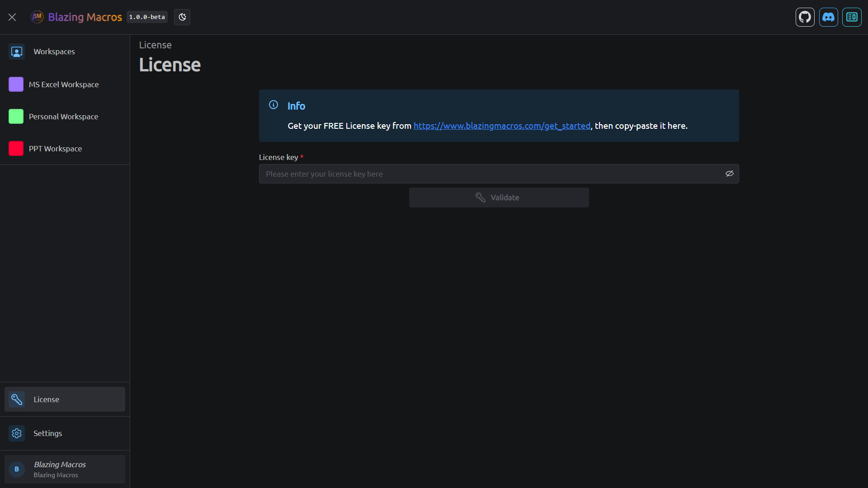This screenshot has height=488, width=868.
Task: Select the PPT Workspace red swatch
Action: tap(16, 149)
